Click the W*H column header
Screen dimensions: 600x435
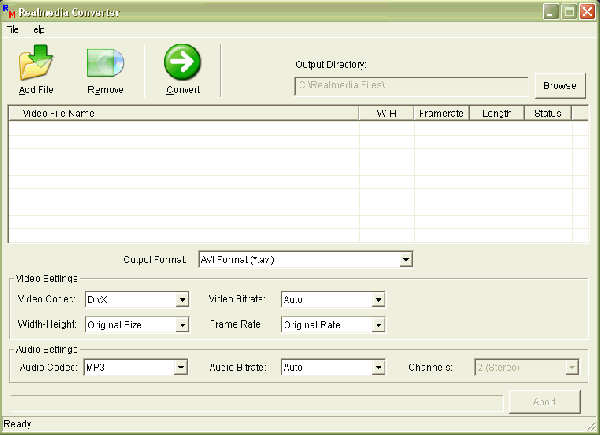click(386, 113)
